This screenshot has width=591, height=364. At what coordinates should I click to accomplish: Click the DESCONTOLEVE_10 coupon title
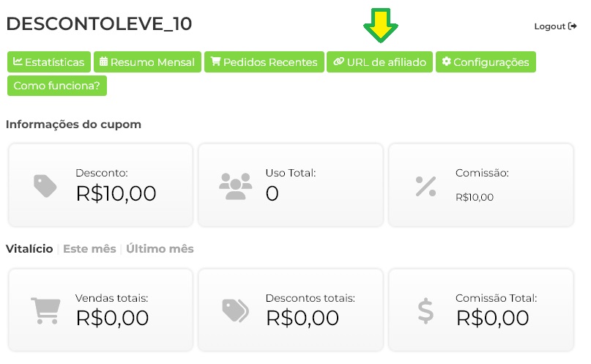99,23
